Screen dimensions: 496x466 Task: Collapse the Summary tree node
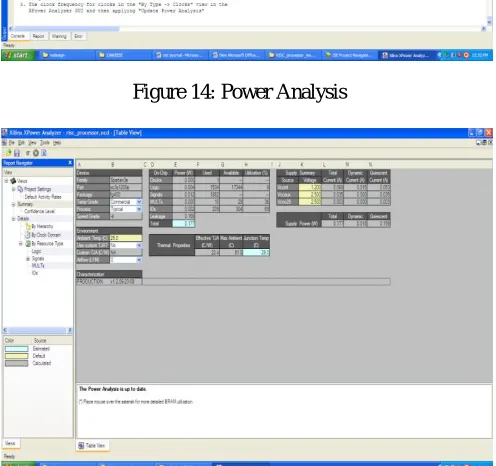tap(14, 204)
